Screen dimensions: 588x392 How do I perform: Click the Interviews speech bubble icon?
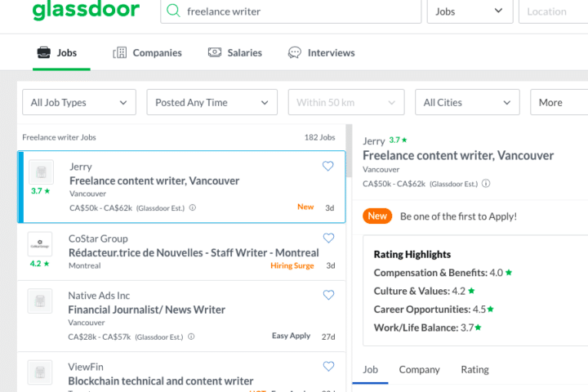[294, 52]
